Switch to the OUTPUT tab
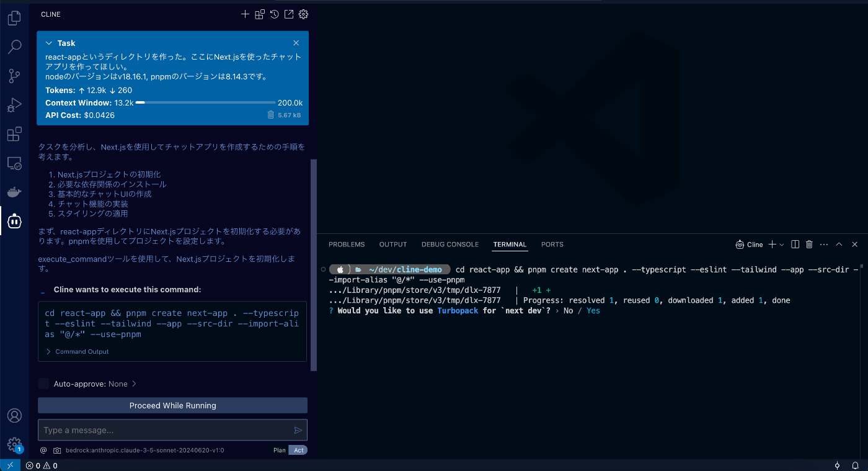The image size is (868, 471). [x=393, y=244]
